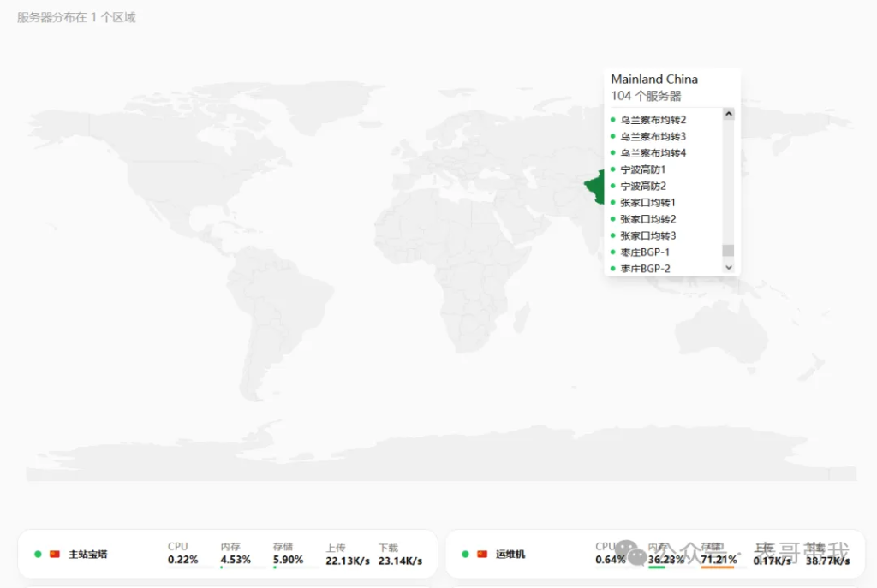Click the China flag on 主站宝塔 card
Screen dimensions: 877x588
tap(55, 554)
